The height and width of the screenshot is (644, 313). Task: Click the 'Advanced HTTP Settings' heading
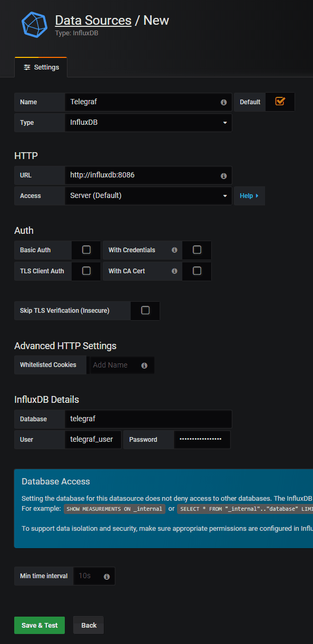65,346
